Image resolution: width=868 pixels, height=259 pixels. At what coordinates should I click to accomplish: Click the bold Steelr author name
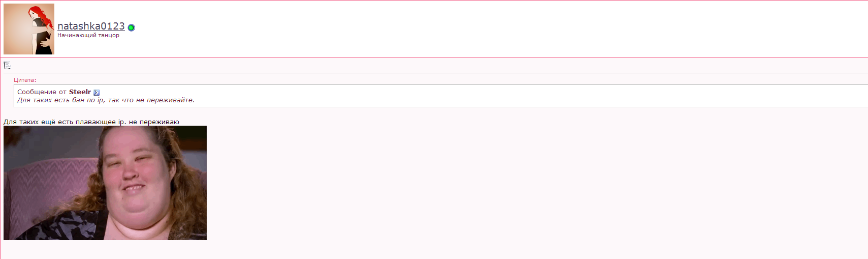pos(80,92)
